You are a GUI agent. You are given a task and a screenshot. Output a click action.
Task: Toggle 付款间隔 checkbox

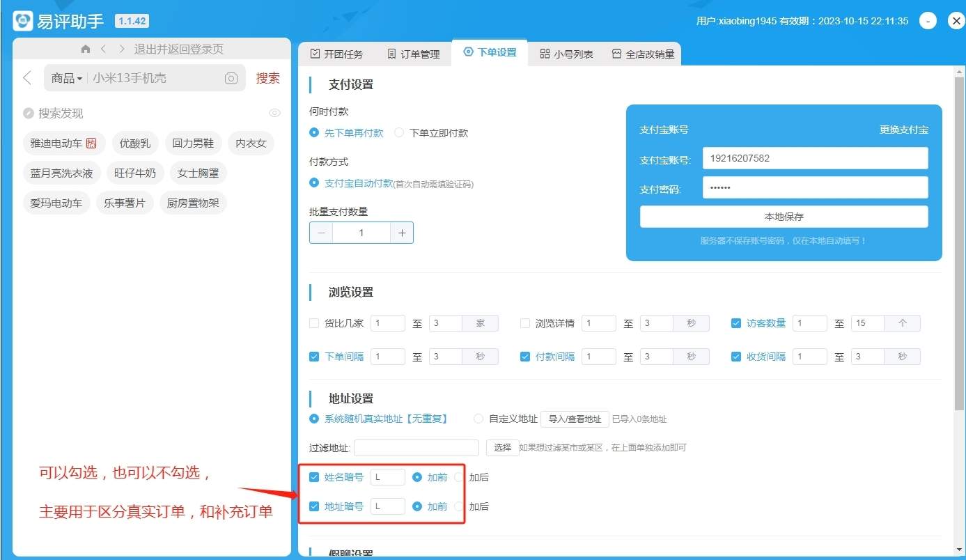pyautogui.click(x=525, y=357)
